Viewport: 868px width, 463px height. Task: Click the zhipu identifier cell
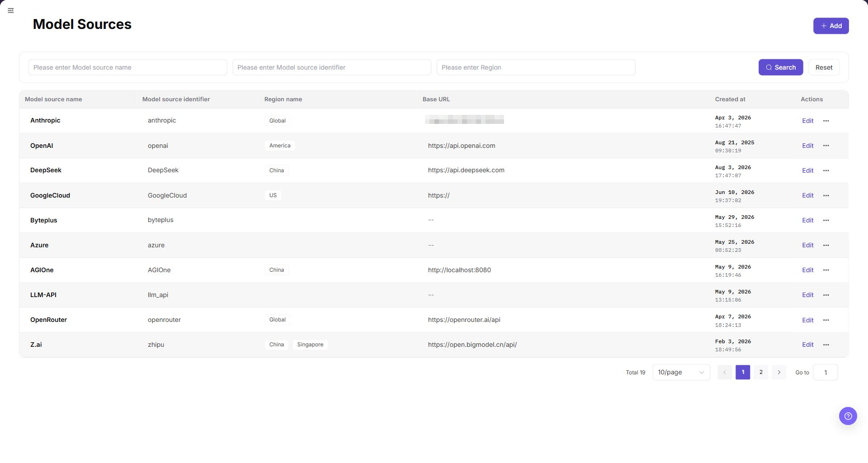point(156,345)
